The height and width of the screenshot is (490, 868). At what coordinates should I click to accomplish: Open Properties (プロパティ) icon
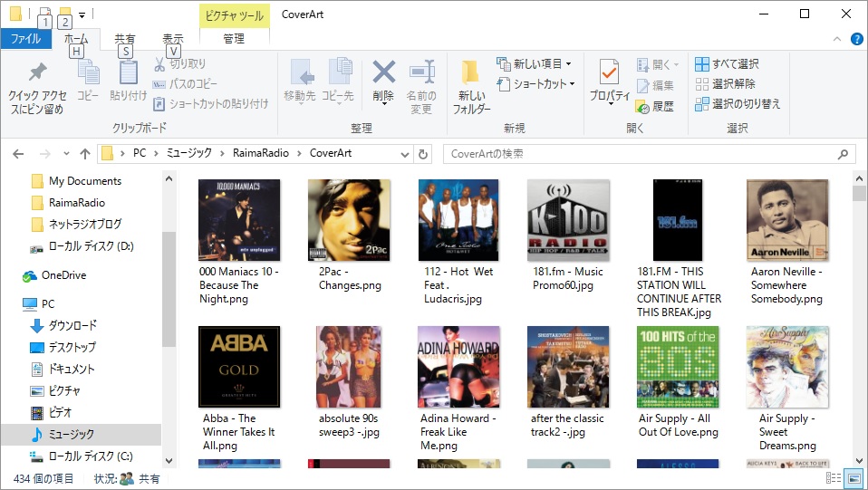[x=609, y=72]
